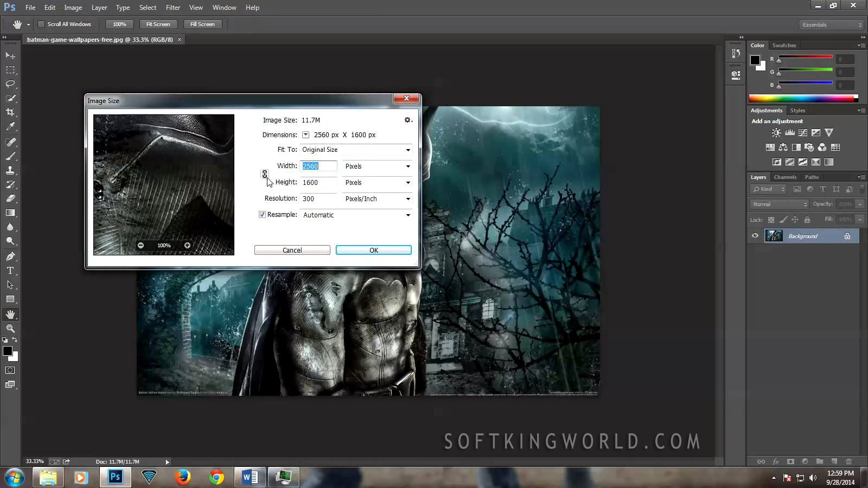Select the Hand tool in toolbox
Image resolution: width=868 pixels, height=488 pixels.
[x=10, y=314]
